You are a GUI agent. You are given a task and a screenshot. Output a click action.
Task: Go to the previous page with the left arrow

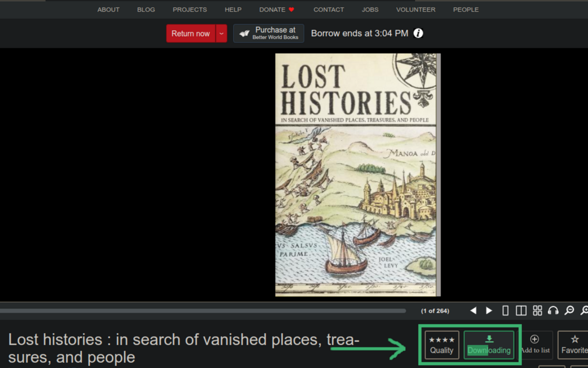point(473,310)
